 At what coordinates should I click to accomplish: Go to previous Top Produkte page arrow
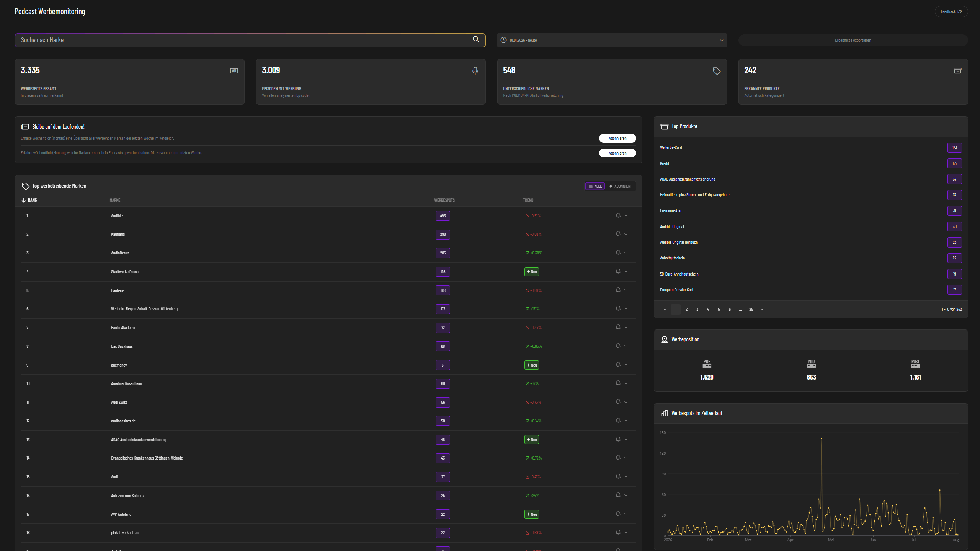[x=665, y=309]
